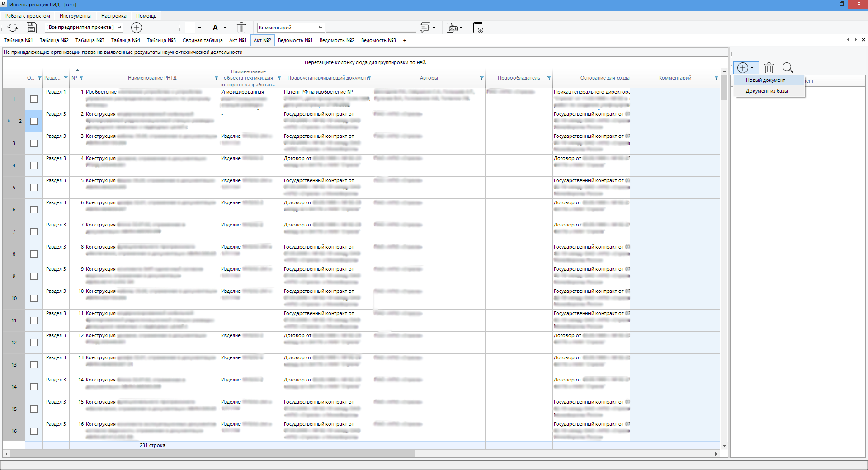
Task: Check the checkbox in row 5
Action: (x=34, y=188)
